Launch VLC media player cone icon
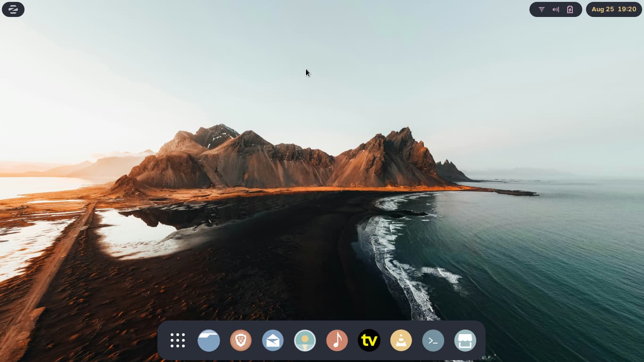644x362 pixels. (401, 340)
